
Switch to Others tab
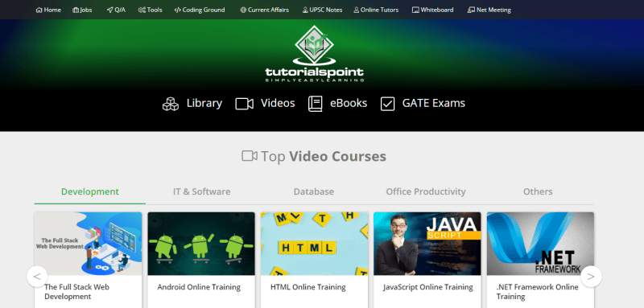[538, 191]
